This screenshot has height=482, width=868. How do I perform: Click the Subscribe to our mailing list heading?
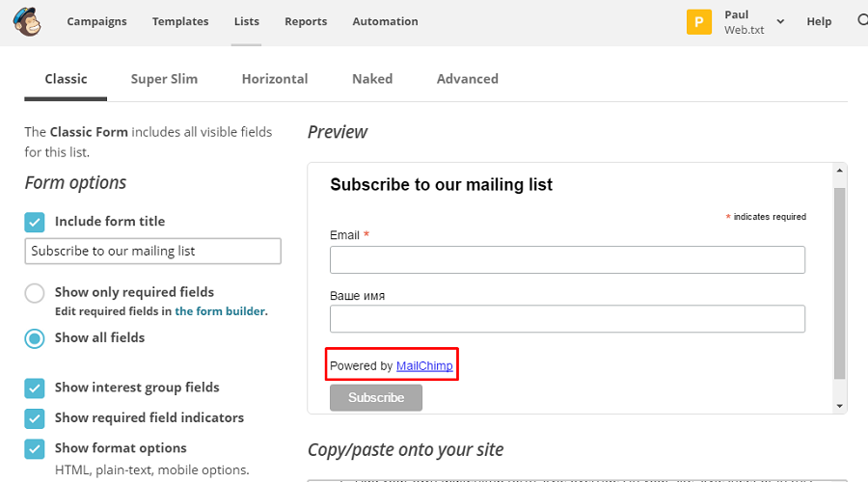[x=441, y=185]
